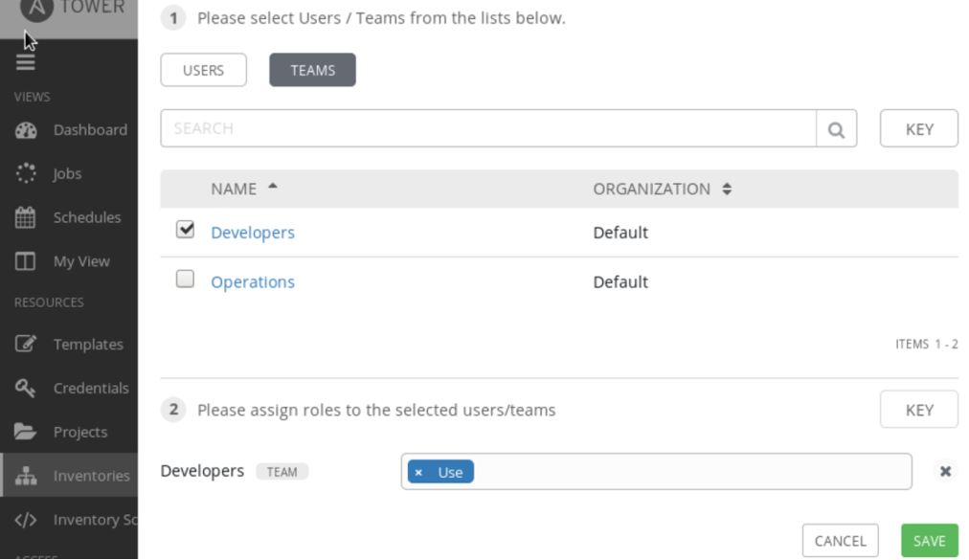Select the TEAMS tab
Screen dimensions: 969x560
tap(312, 70)
